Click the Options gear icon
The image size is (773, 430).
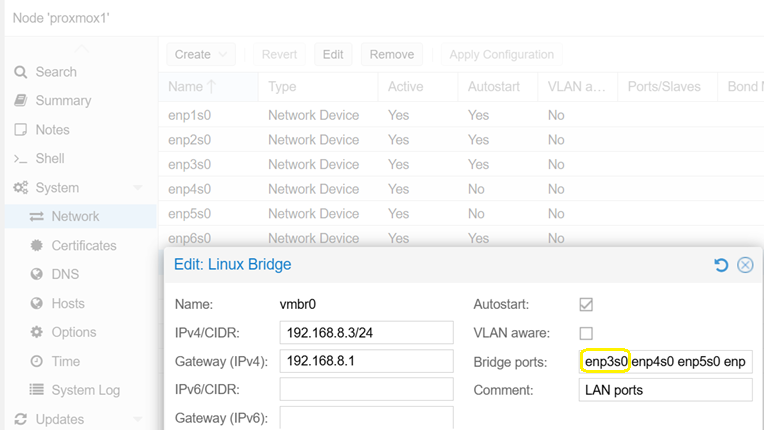[x=36, y=332]
